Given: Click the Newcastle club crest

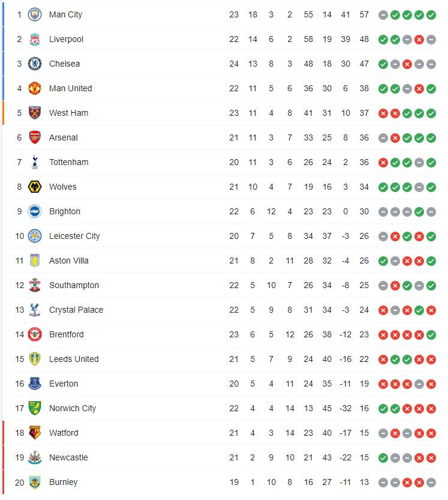Looking at the screenshot, I should pyautogui.click(x=35, y=457).
